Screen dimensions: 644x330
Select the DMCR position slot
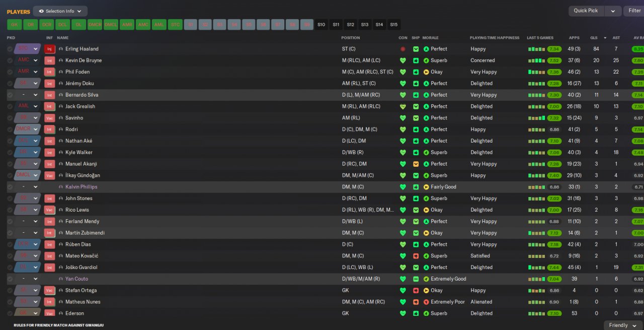click(95, 25)
